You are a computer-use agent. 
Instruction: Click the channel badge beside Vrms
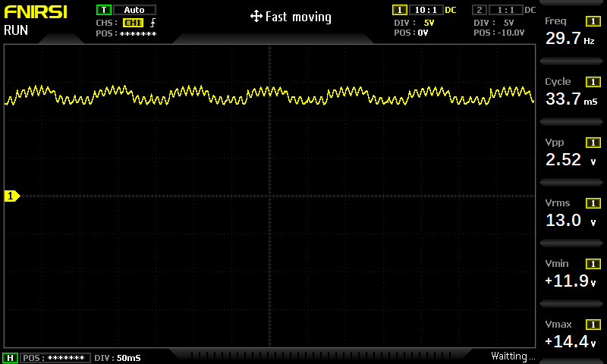(593, 203)
